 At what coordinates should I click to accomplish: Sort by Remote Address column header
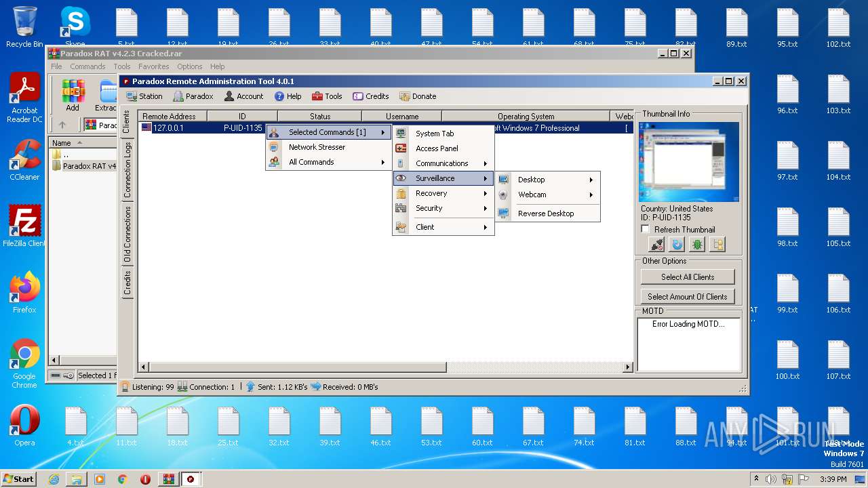point(173,117)
